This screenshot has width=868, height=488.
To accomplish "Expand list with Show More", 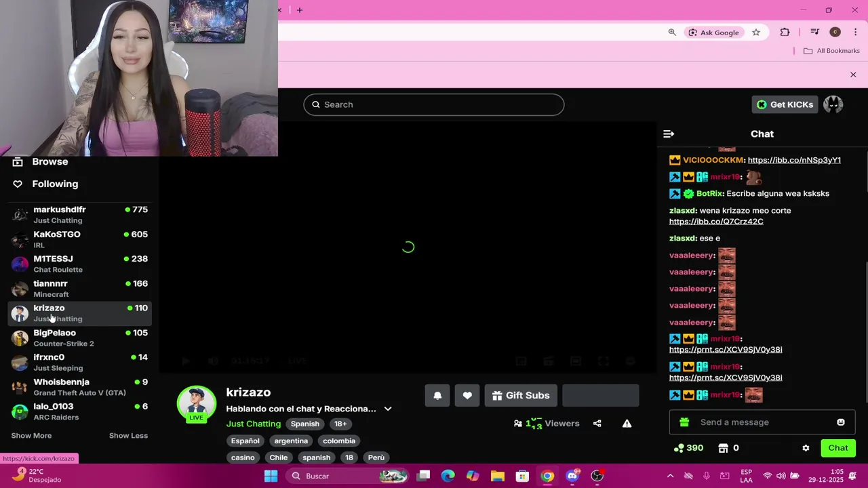I will (31, 436).
